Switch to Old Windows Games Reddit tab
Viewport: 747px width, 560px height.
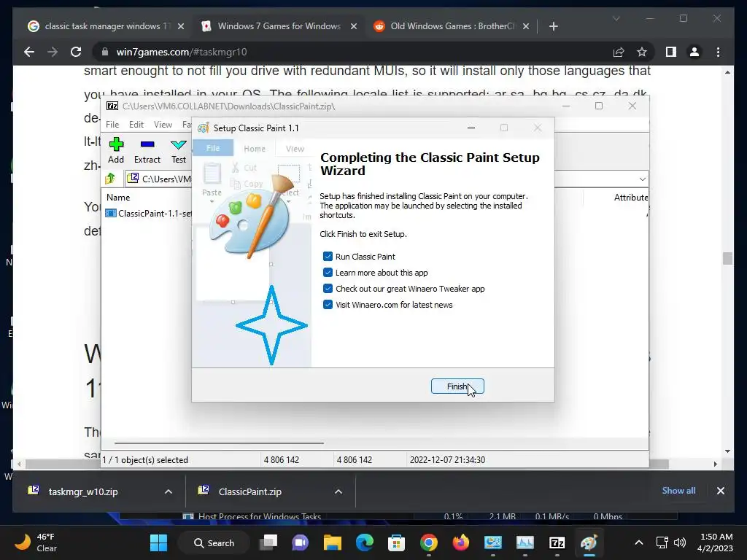point(452,26)
